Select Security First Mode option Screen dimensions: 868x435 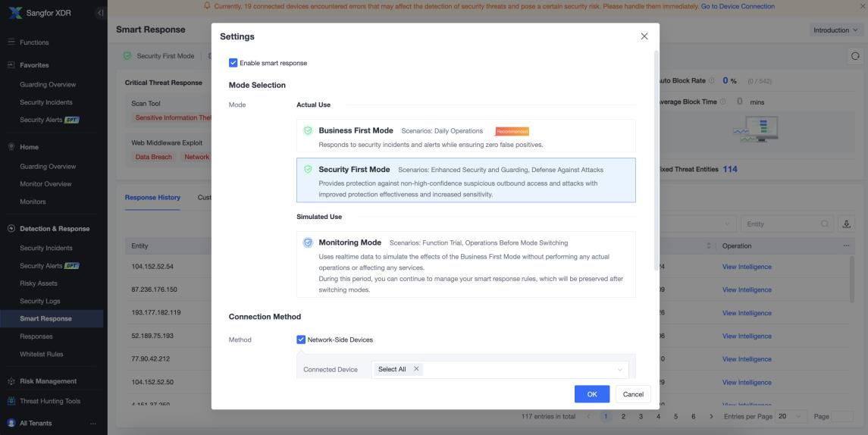(466, 180)
